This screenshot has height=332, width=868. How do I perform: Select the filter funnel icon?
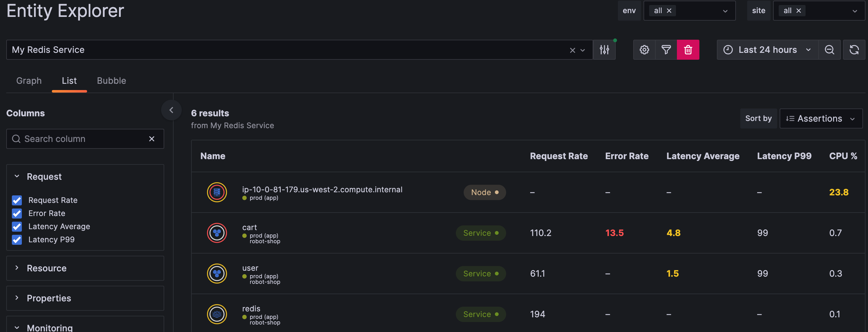666,50
